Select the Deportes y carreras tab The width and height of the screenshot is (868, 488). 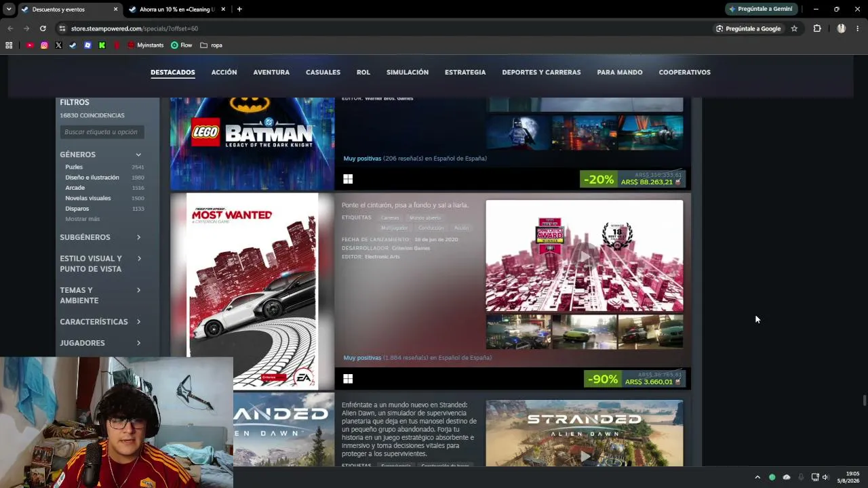click(541, 73)
